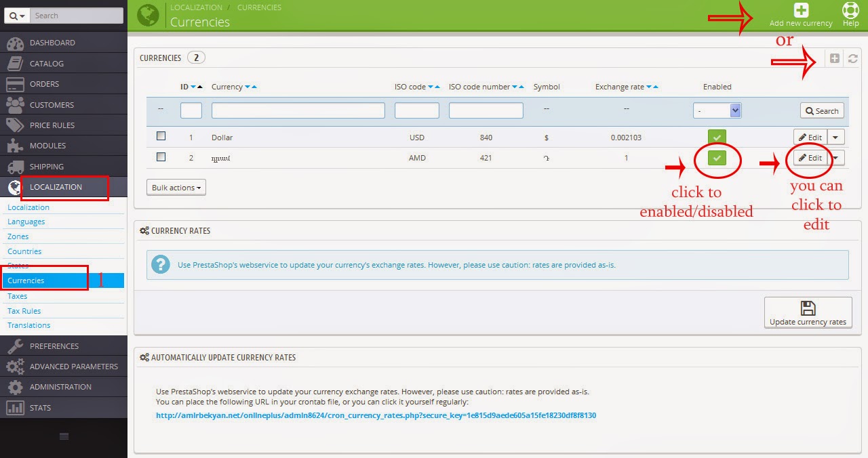Viewport: 868px width, 458px height.
Task: Collapse sidebar using the hamburger icon
Action: 64,437
